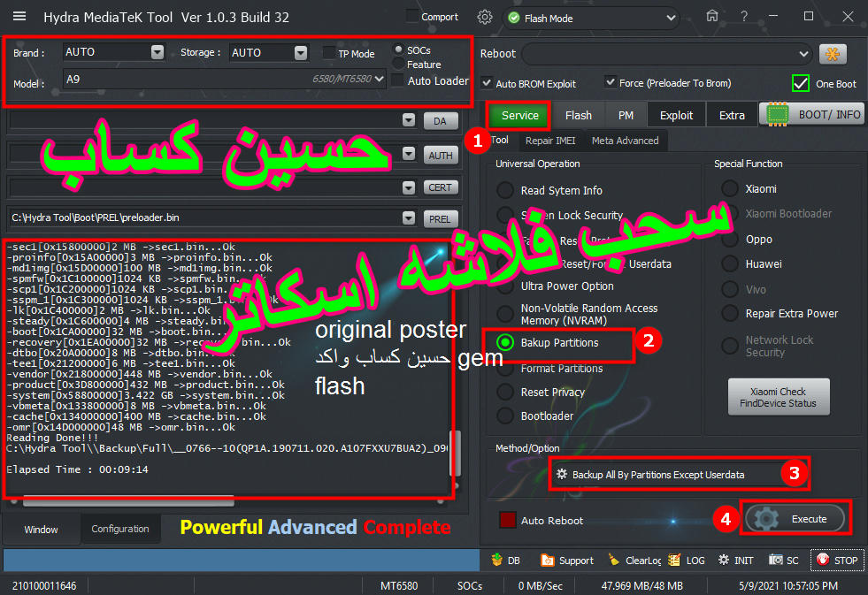Image resolution: width=868 pixels, height=595 pixels.
Task: Open AUTH file dropdown arrow
Action: [409, 154]
